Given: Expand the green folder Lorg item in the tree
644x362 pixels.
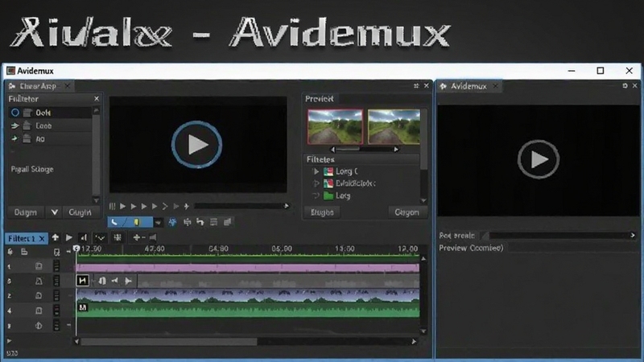Looking at the screenshot, I should [316, 195].
